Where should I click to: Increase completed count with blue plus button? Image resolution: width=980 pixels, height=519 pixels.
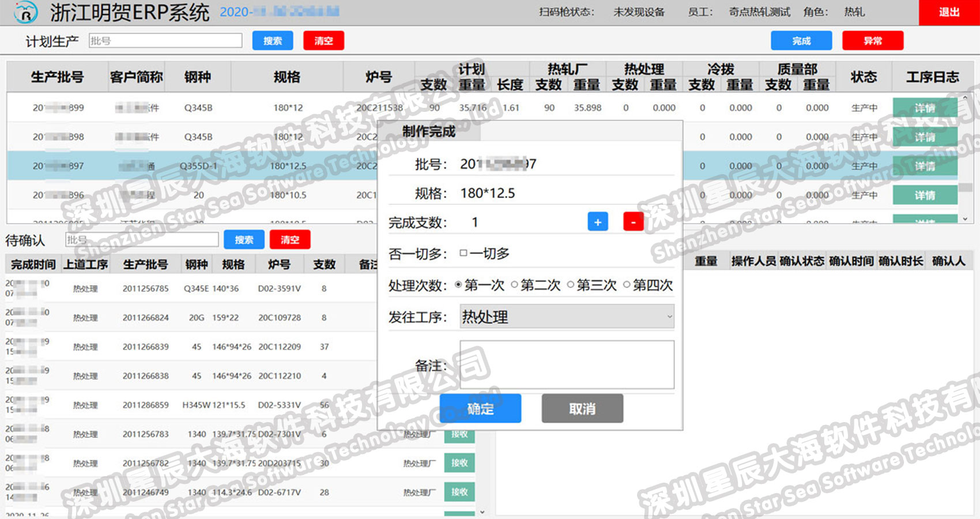coord(598,222)
